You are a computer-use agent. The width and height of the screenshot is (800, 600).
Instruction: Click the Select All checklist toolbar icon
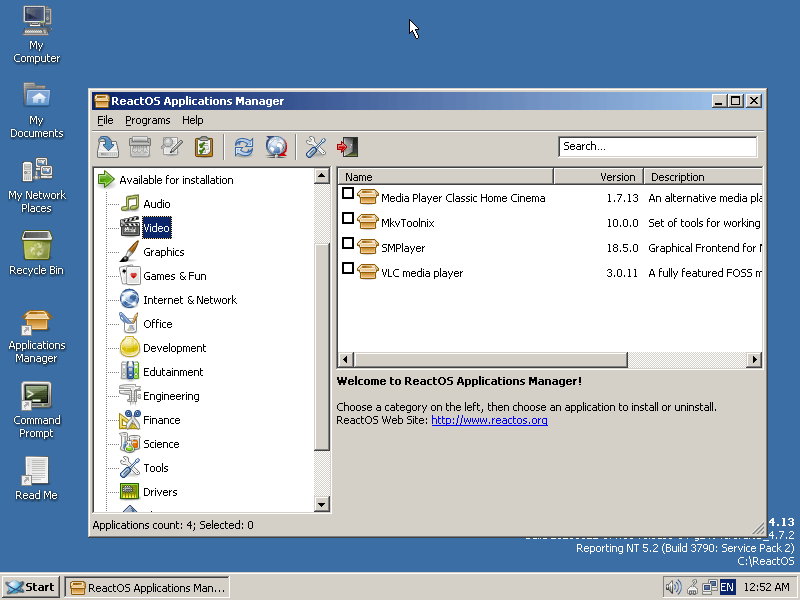[204, 147]
